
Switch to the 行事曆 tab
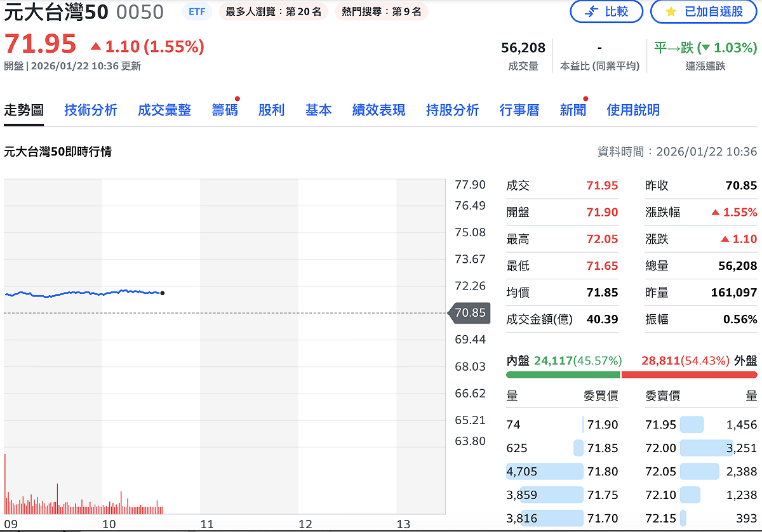(519, 110)
